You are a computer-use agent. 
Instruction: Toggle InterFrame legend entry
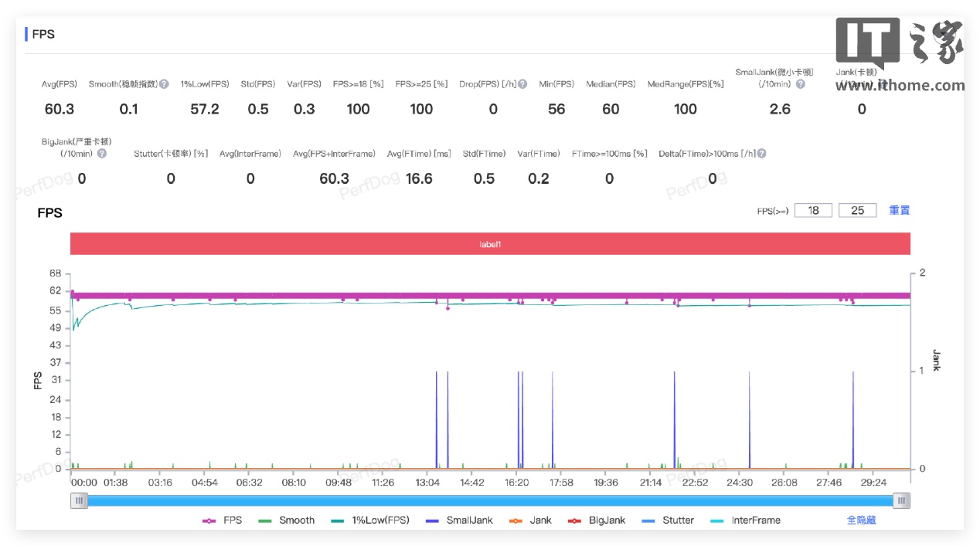[x=745, y=521]
